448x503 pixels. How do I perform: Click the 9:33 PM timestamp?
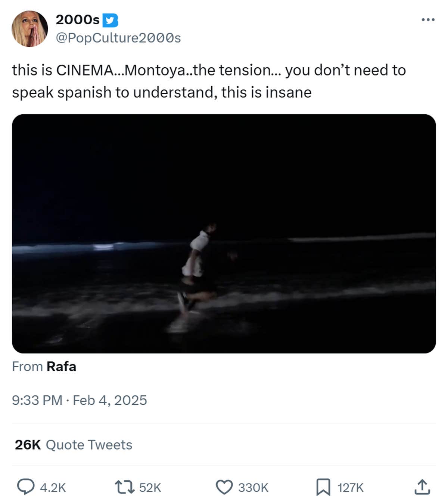click(x=37, y=400)
